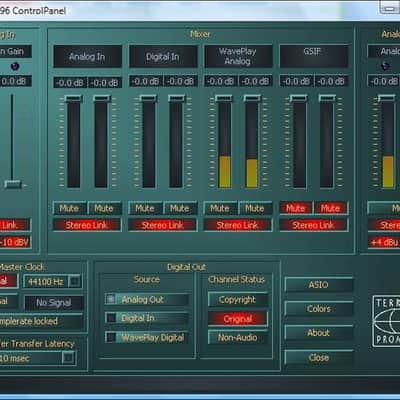Click the TerraTec Promedia logo
Screen dimensions: 400x400
coord(386,321)
